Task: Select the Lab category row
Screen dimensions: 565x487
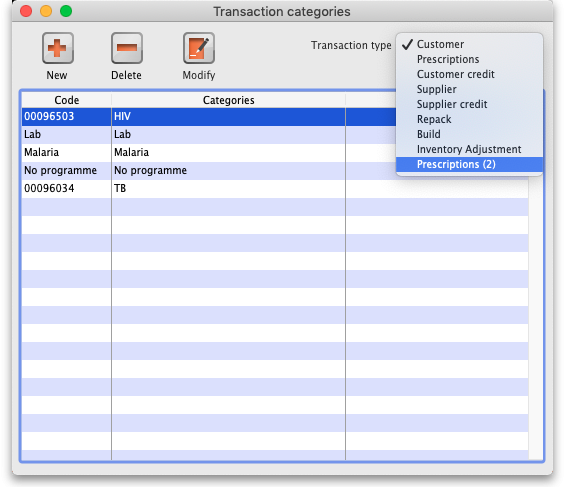Action: pos(209,135)
